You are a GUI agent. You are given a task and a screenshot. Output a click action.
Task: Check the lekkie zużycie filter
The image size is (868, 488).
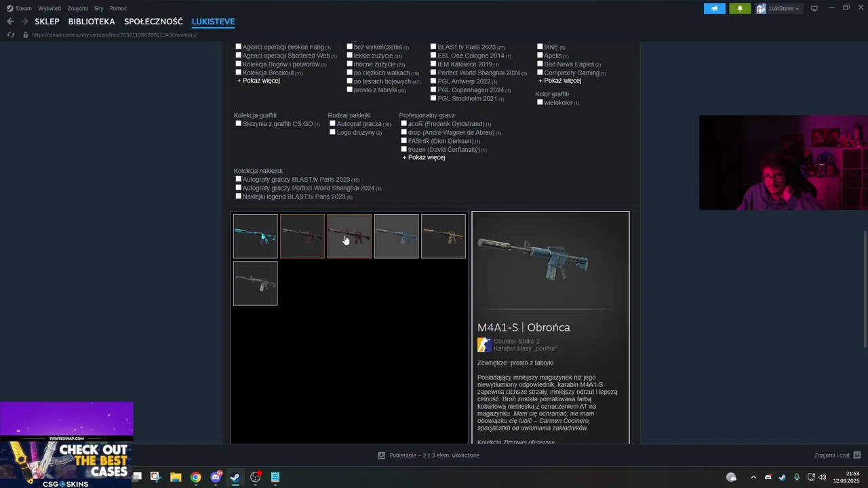tap(349, 56)
